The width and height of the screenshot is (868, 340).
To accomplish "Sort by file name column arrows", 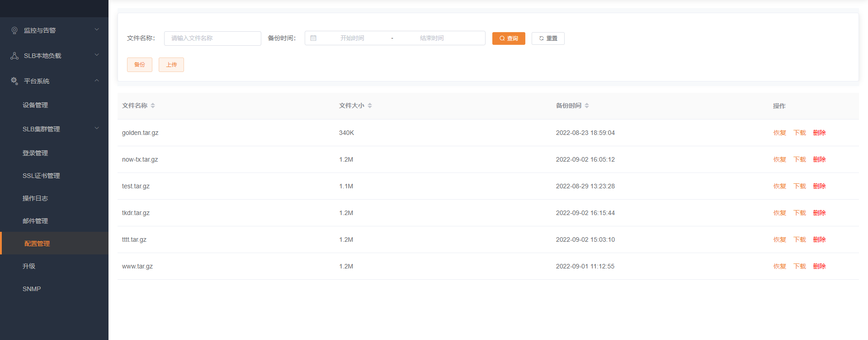I will pos(153,105).
